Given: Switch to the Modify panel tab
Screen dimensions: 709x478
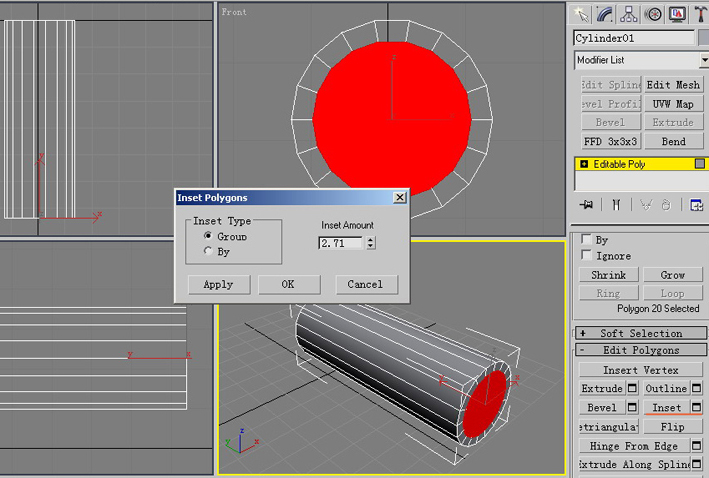Looking at the screenshot, I should [605, 13].
